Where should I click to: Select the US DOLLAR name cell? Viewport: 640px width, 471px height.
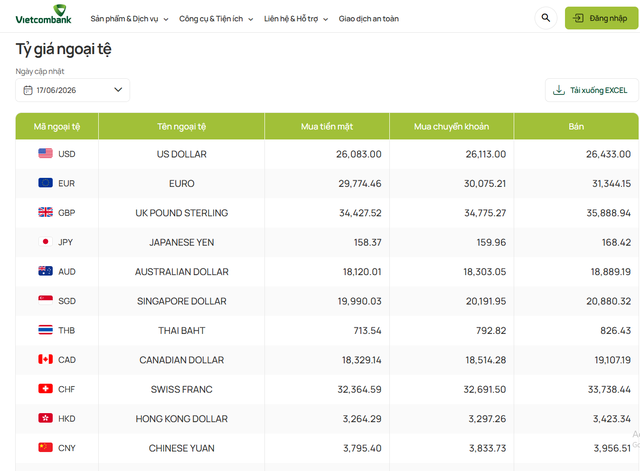[182, 154]
